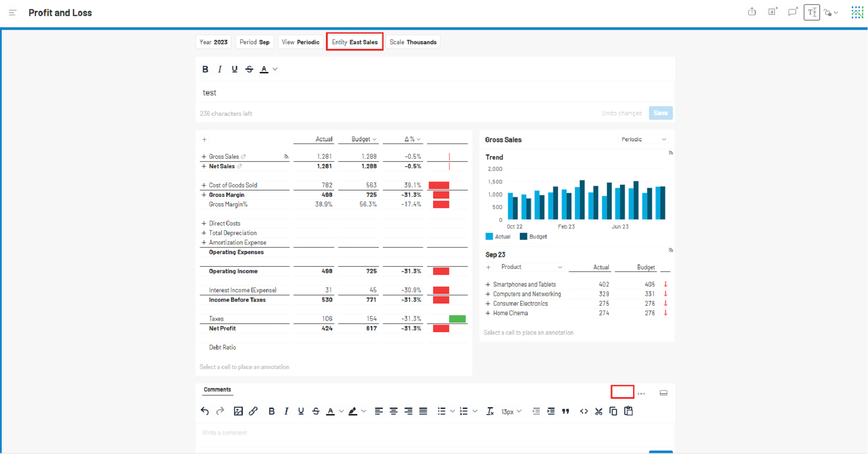The width and height of the screenshot is (868, 454).
Task: Expand the Cost of Goods Sold row
Action: point(204,185)
